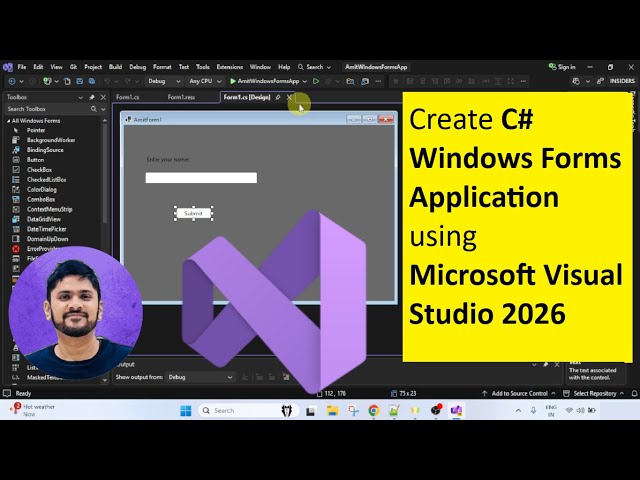Click the INSIDERS button
Image resolution: width=640 pixels, height=480 pixels.
[622, 81]
